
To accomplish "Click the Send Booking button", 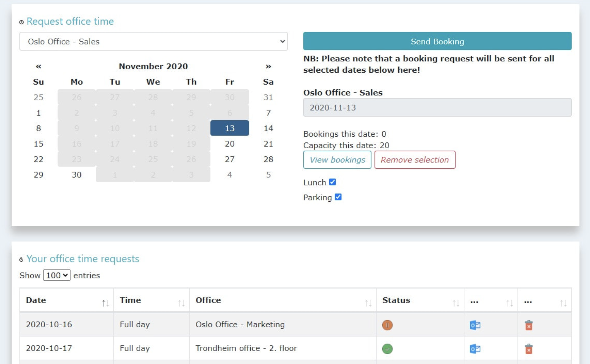I will [437, 41].
